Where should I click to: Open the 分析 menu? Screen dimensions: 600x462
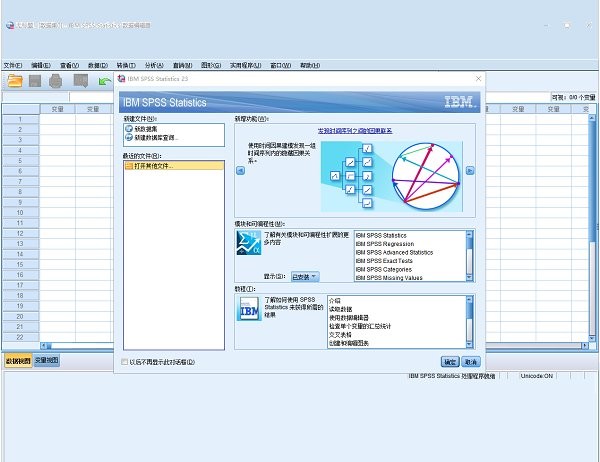click(153, 65)
